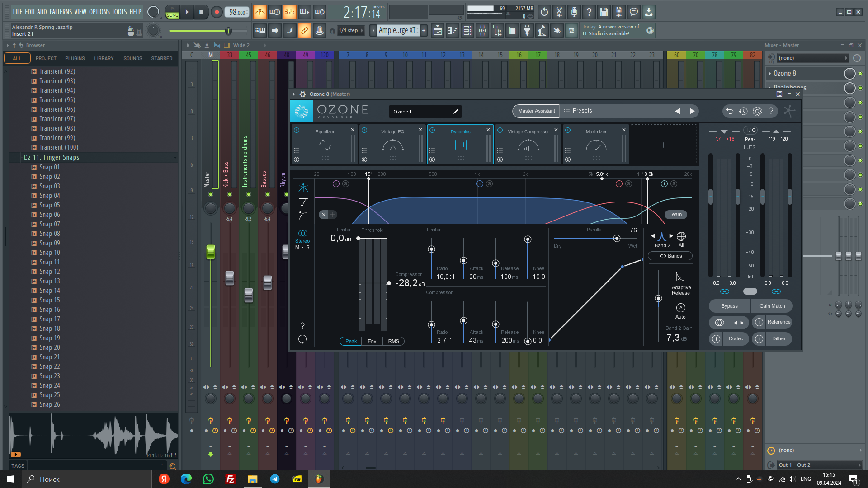Select the Vintage EQ module
This screenshot has width=868, height=488.
[x=392, y=145]
